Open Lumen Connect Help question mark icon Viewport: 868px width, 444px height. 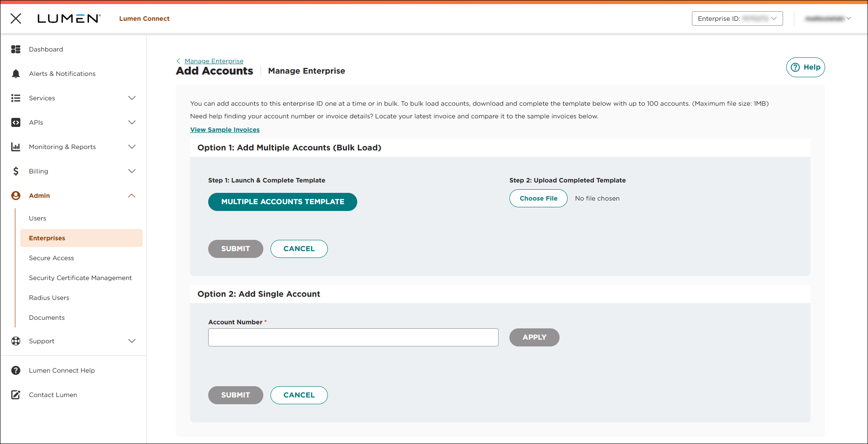click(16, 370)
